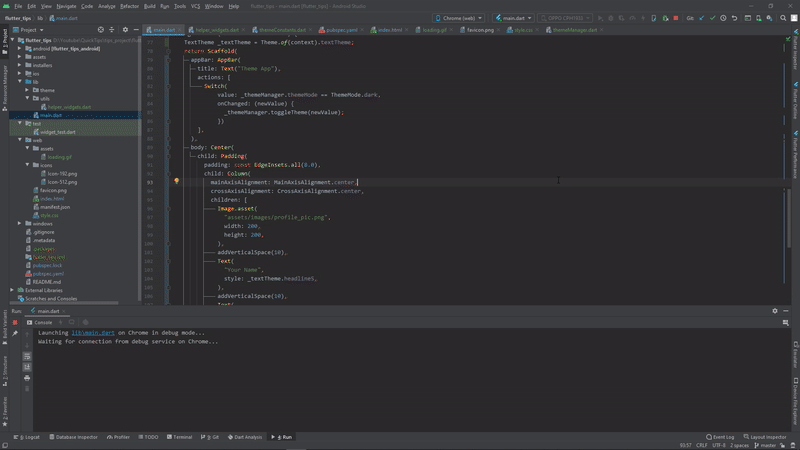This screenshot has height=450, width=800.
Task: Click the Project panel options gear icon
Action: (123, 30)
